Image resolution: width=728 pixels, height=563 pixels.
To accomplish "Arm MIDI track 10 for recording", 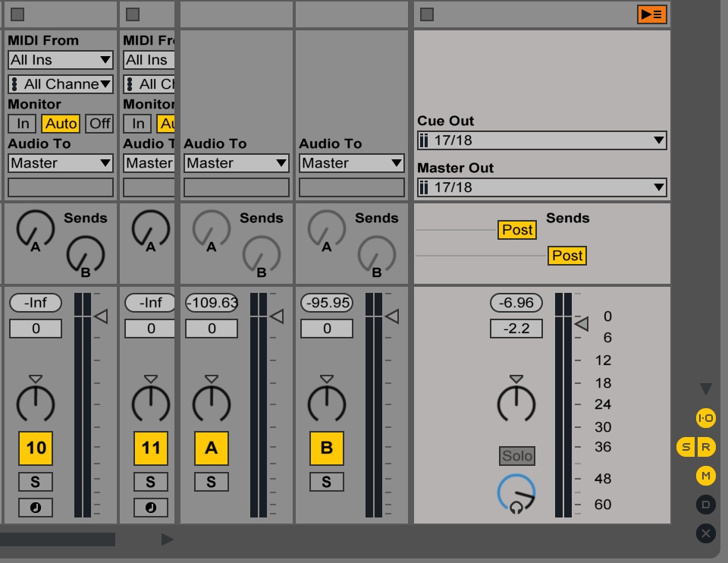I will click(35, 508).
